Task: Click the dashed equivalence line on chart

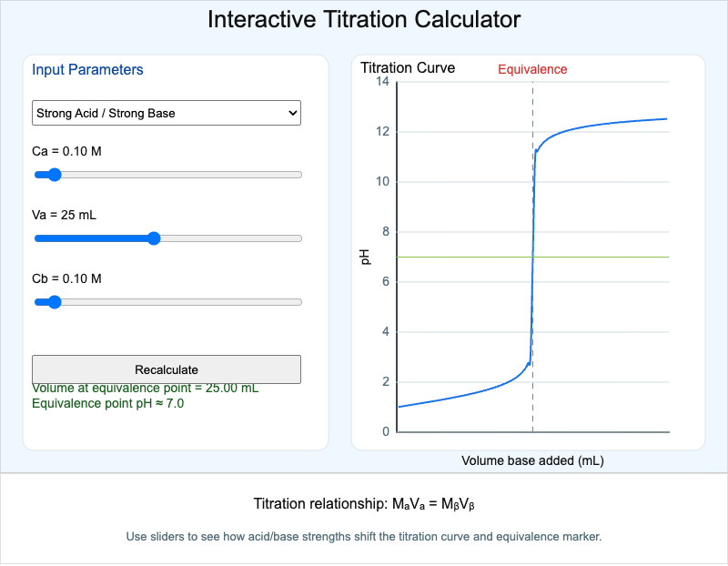Action: click(532, 273)
